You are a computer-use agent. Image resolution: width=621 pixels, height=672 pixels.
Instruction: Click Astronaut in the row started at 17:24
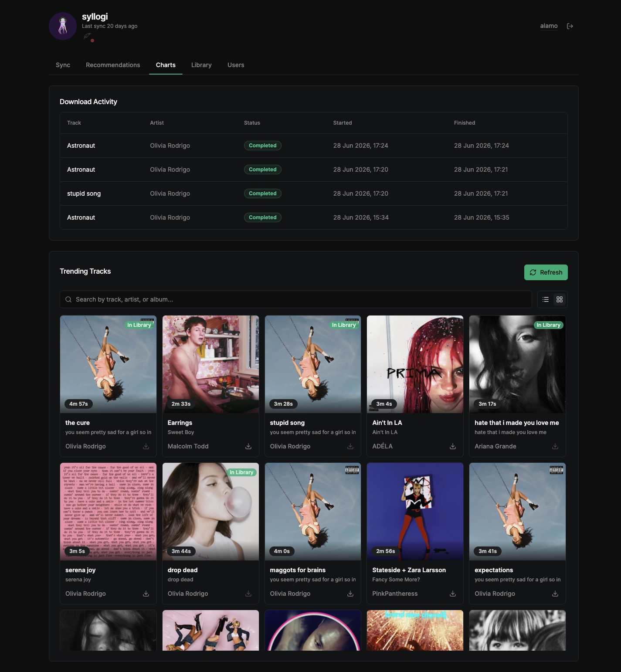point(81,146)
